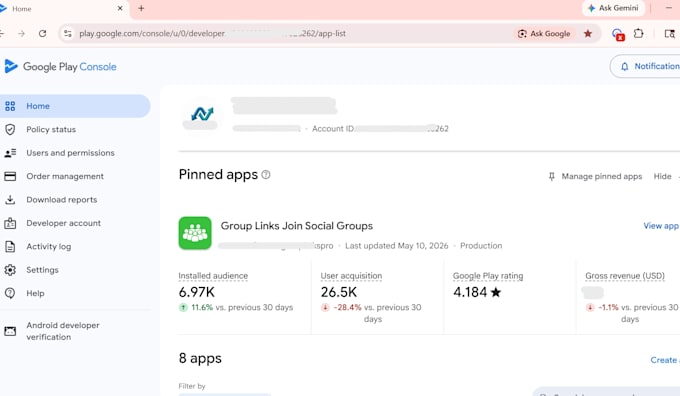Open Developer account settings

click(x=63, y=223)
